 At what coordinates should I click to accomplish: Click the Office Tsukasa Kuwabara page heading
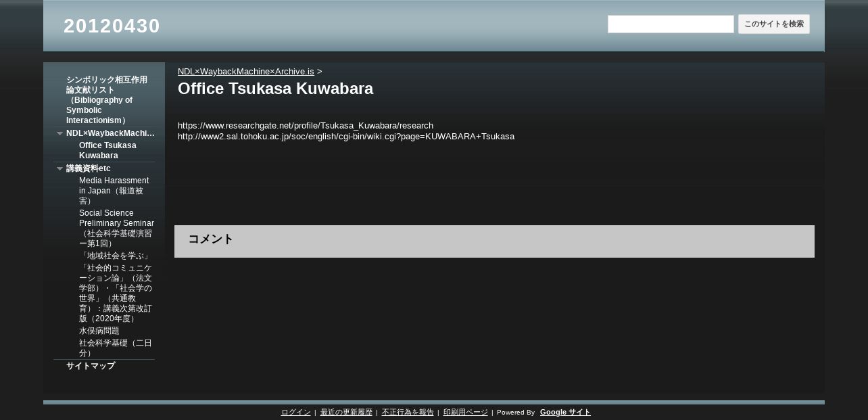click(x=275, y=89)
